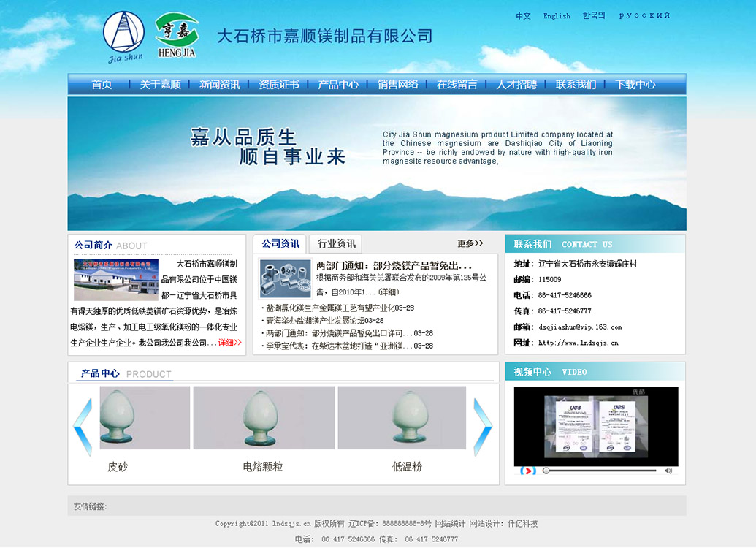Select the 公司资讯 tab
This screenshot has height=548, width=756.
click(x=280, y=243)
